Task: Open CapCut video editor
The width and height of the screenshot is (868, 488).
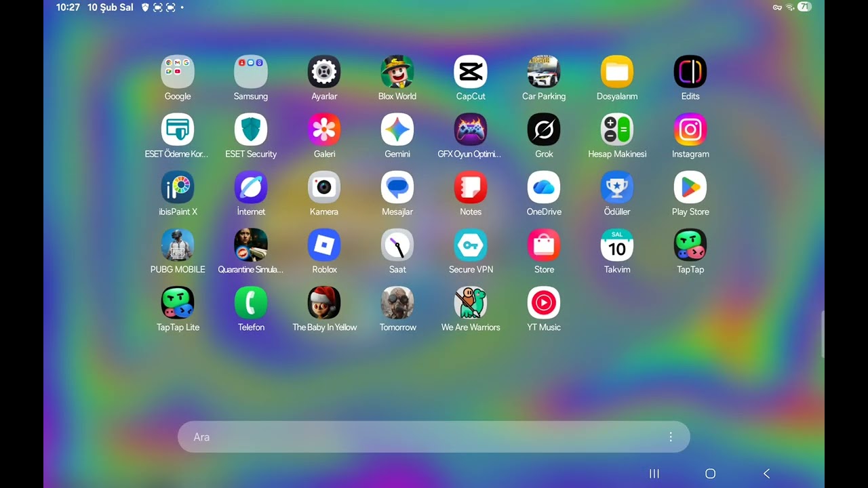Action: click(471, 72)
